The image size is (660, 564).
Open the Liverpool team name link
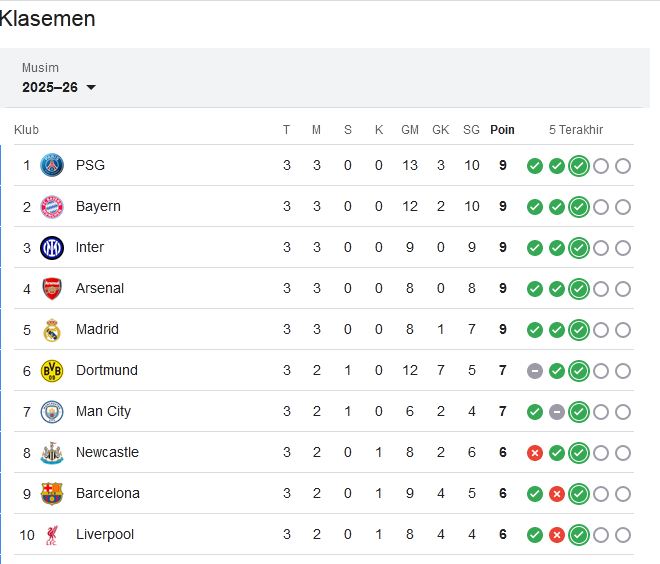coord(104,534)
